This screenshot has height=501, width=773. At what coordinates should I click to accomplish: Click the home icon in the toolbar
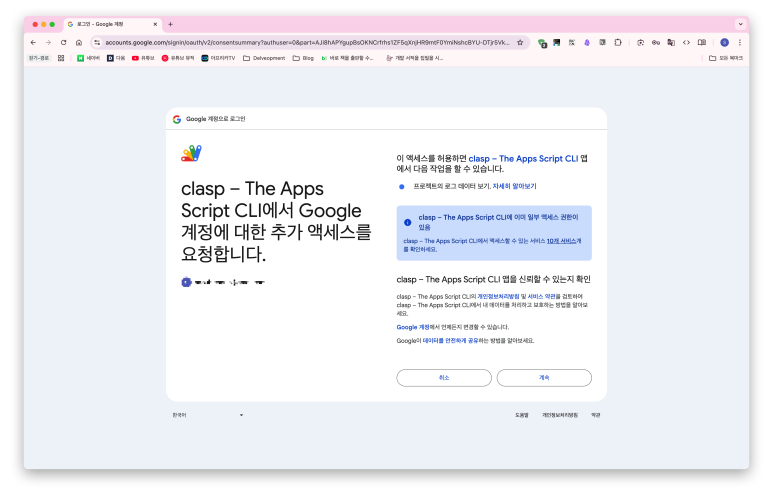79,42
